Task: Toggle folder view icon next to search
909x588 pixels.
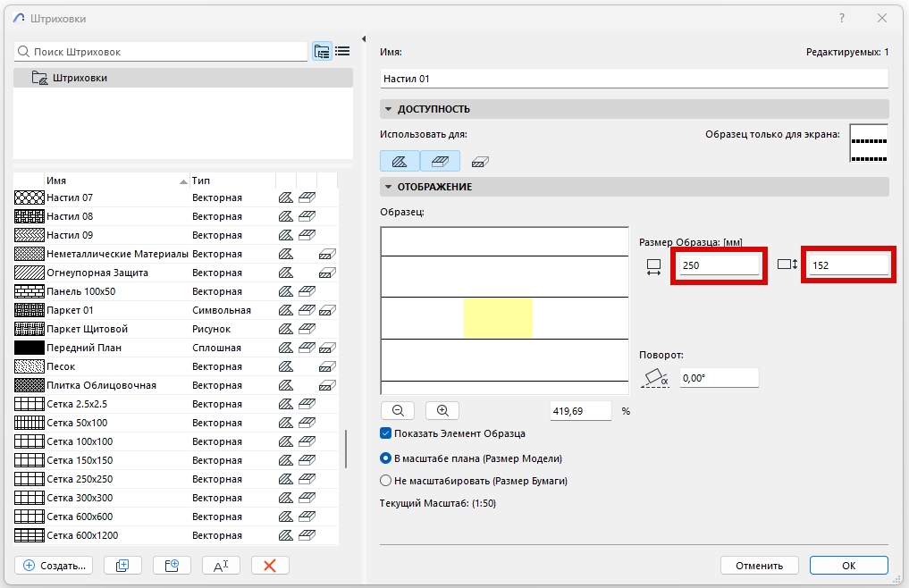Action: point(322,52)
